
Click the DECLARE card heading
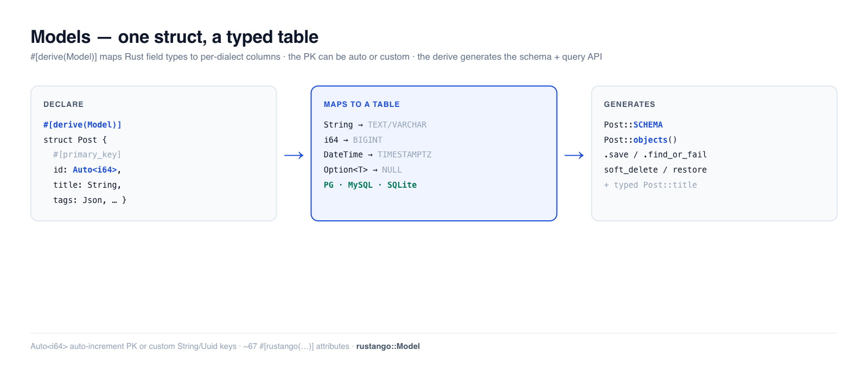(63, 104)
